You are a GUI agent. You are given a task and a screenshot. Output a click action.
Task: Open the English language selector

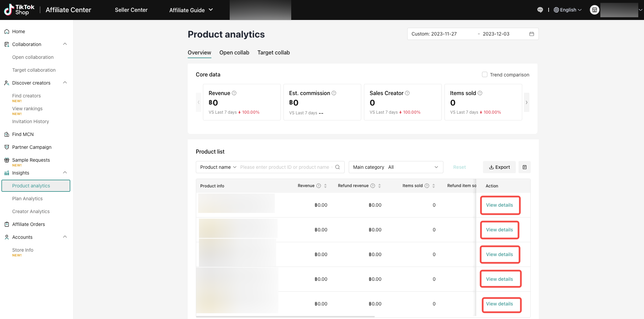tap(568, 10)
